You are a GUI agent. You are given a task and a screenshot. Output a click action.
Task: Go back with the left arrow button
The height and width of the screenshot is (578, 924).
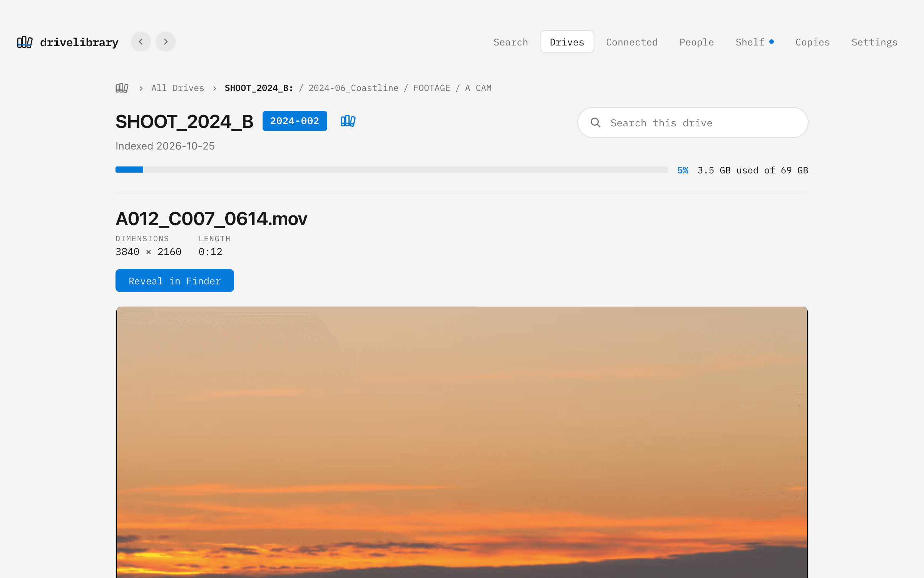[141, 42]
